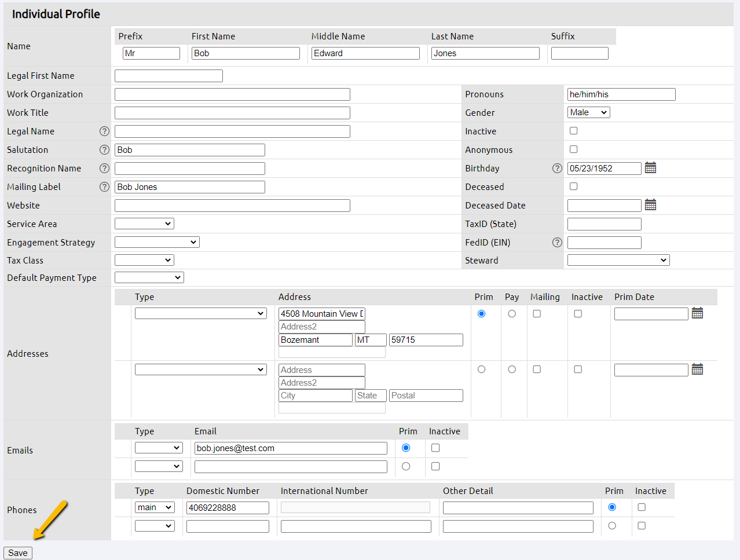Open help icon next to Salutation

104,150
